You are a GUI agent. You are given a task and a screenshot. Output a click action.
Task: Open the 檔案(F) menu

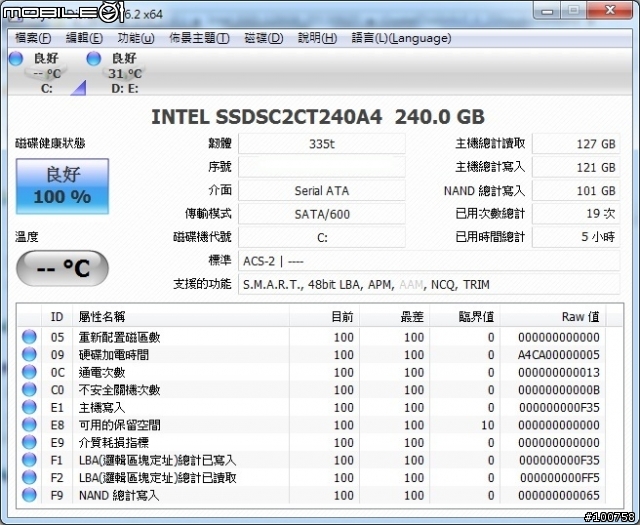tap(33, 38)
